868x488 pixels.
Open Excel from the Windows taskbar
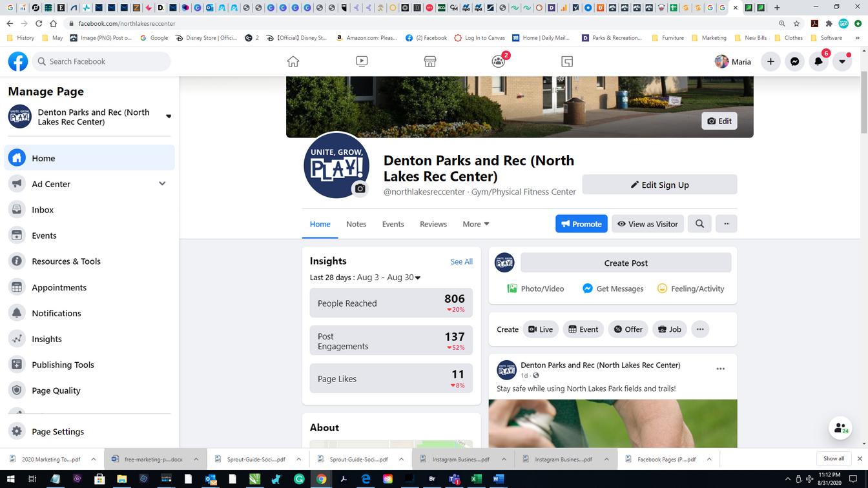tap(477, 479)
